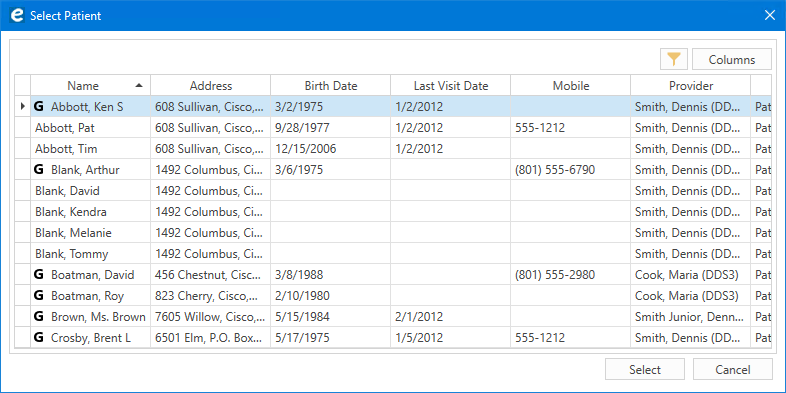Click the G icon beside Boatman, Roy

point(39,296)
